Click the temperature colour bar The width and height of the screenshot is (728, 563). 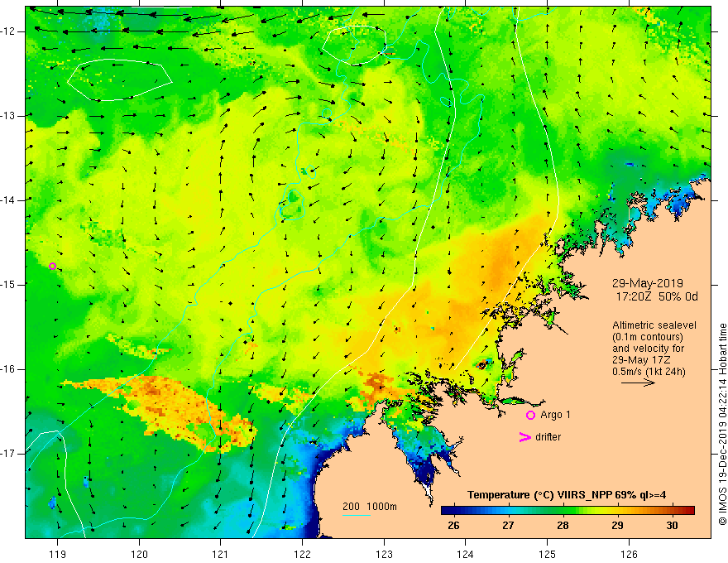(568, 511)
